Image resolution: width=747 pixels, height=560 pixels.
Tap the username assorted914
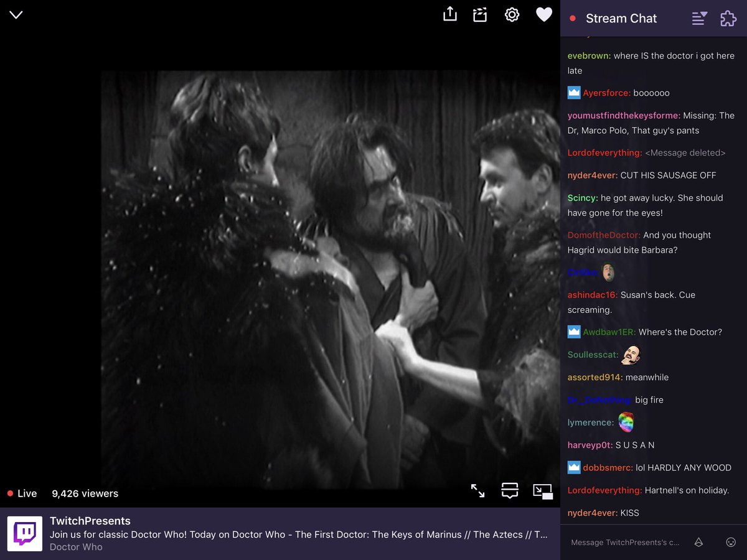point(595,378)
